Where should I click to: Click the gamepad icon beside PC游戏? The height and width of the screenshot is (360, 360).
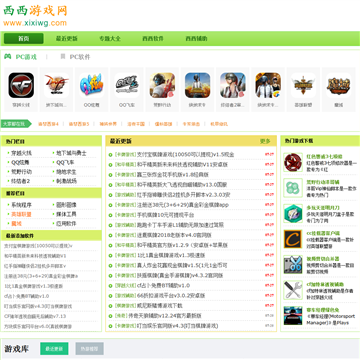click(7, 56)
